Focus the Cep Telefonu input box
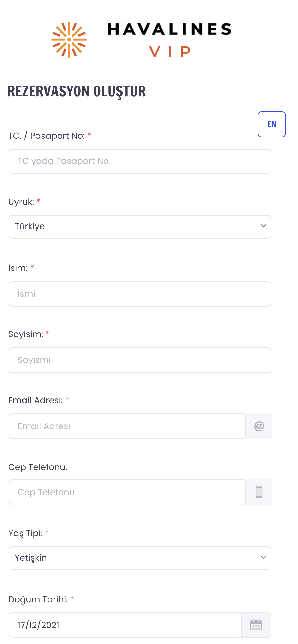Image resolution: width=298 pixels, height=644 pixels. (127, 492)
